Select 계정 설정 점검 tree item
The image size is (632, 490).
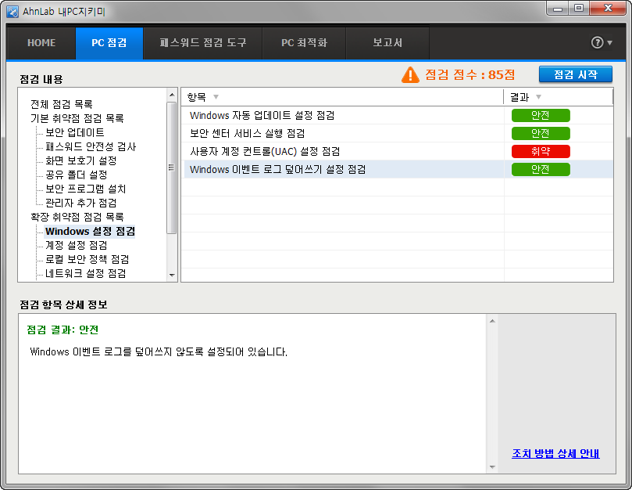tap(76, 245)
